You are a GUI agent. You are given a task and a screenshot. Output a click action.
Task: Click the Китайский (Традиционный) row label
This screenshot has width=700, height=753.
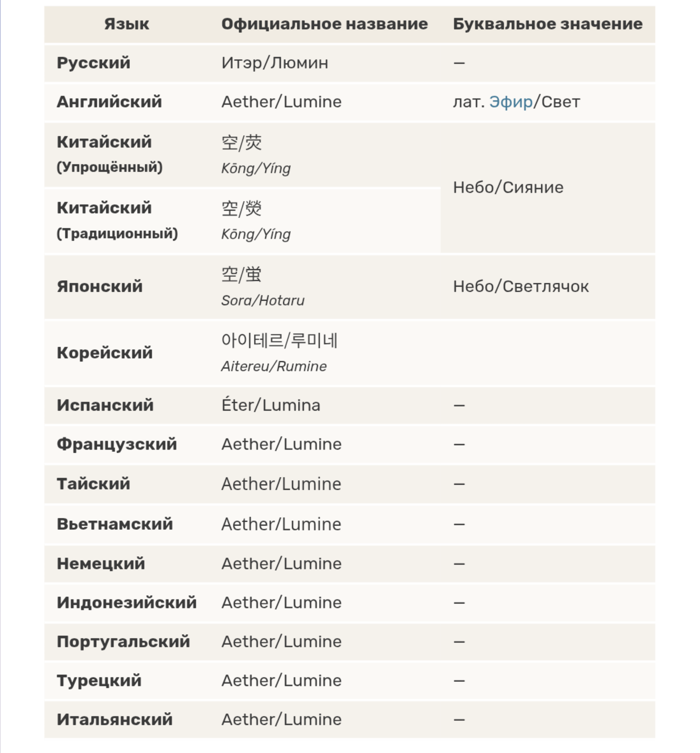(x=117, y=220)
